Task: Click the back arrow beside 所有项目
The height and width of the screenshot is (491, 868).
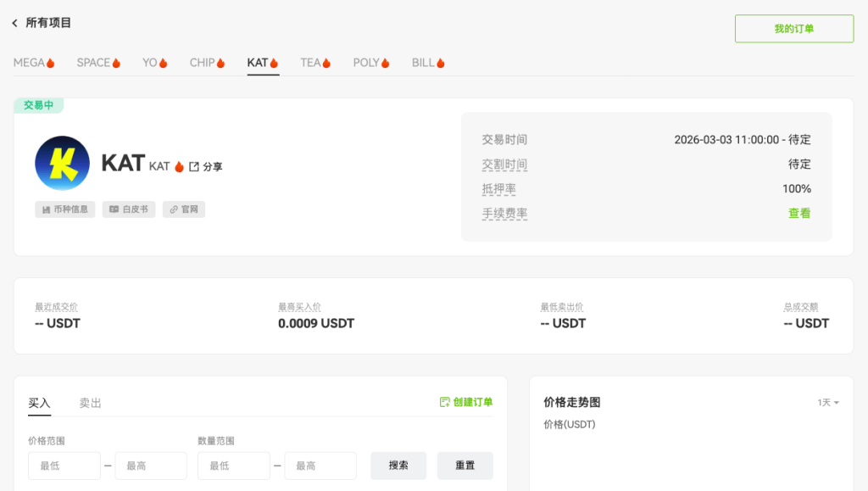Action: (x=14, y=24)
